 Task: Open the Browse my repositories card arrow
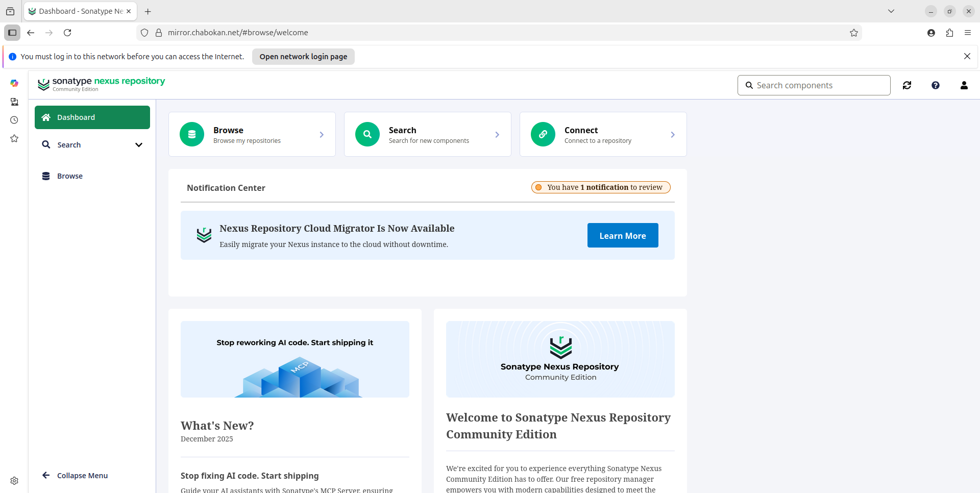(x=322, y=134)
